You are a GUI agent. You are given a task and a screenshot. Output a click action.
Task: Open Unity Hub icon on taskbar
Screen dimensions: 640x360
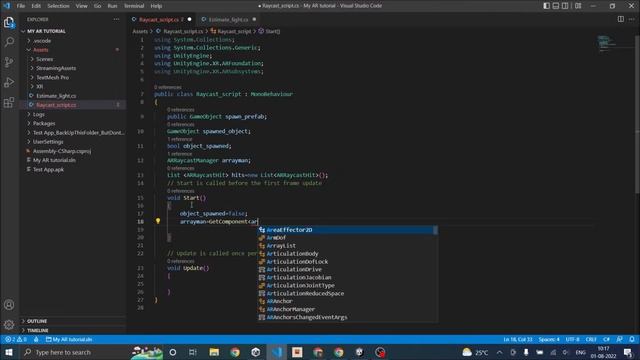(256, 352)
